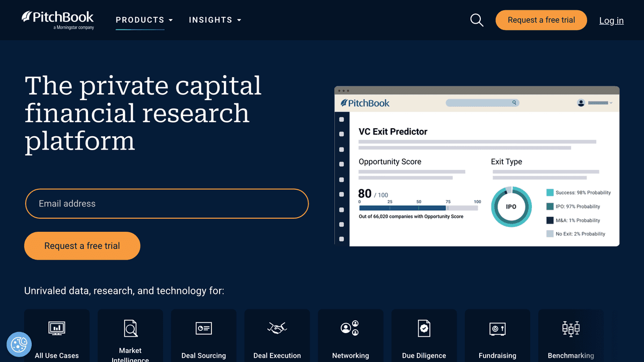Screen dimensions: 644x362
Task: Click the 'Opportunity Score' label
Action: coord(390,161)
